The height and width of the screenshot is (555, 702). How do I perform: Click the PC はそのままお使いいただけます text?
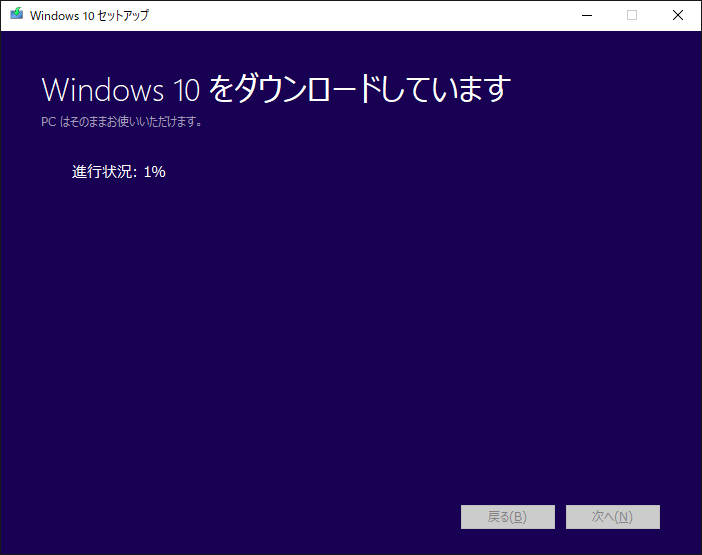click(x=122, y=122)
